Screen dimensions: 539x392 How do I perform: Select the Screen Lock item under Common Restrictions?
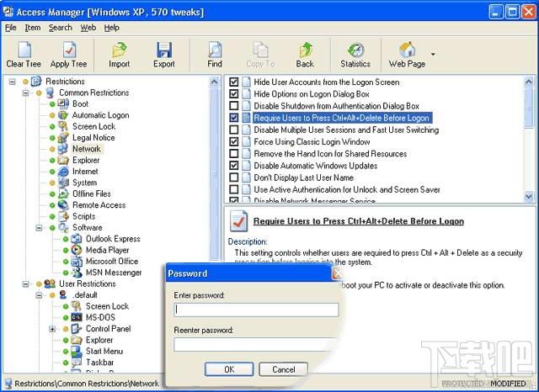(x=93, y=126)
